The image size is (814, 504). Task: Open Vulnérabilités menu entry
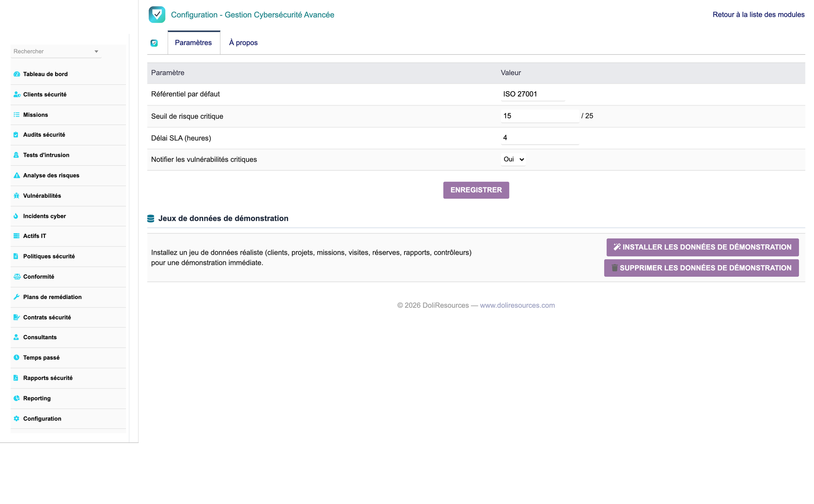(x=42, y=196)
